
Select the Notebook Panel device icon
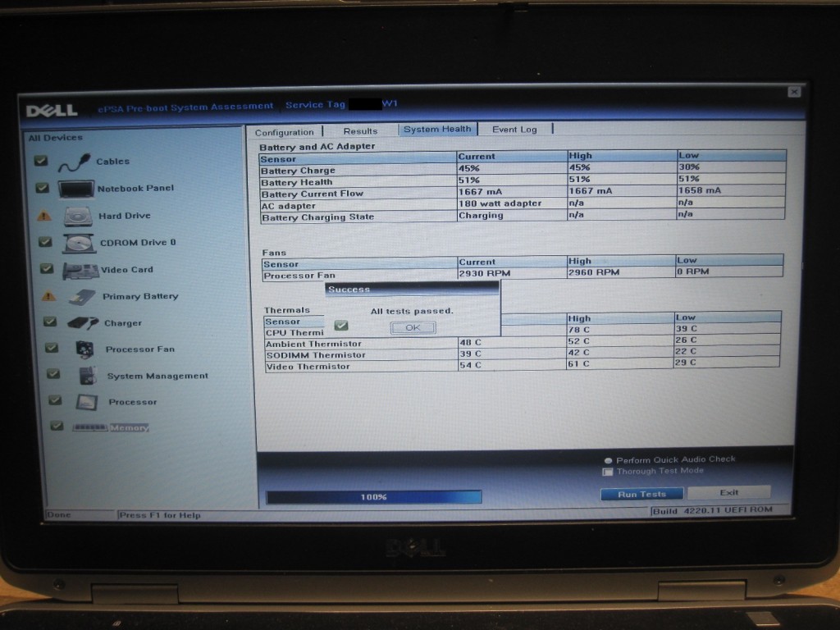pos(75,189)
